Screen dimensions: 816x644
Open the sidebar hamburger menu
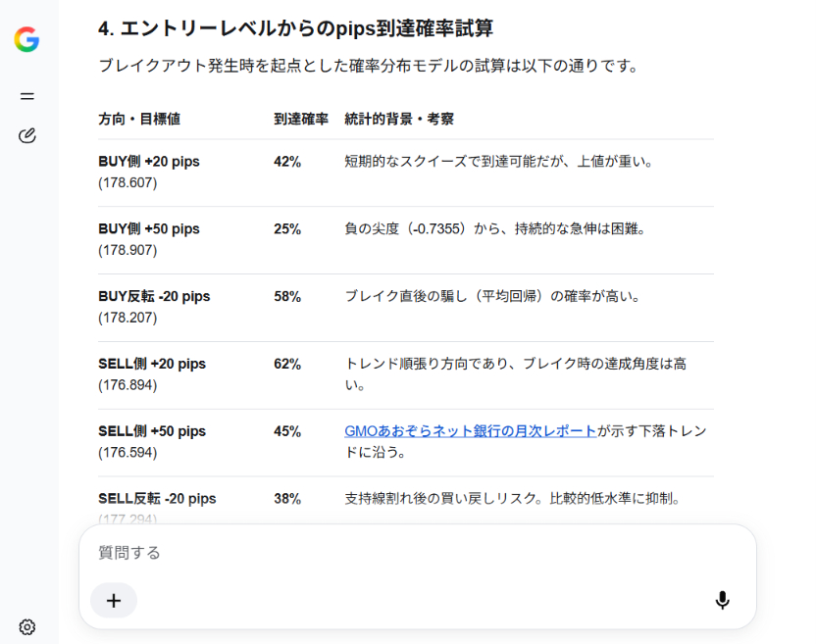27,96
